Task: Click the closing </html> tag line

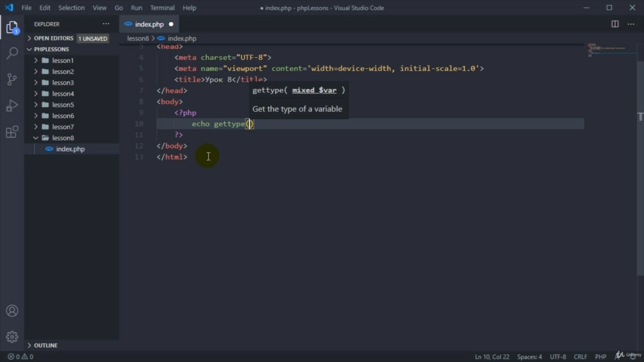Action: point(172,157)
